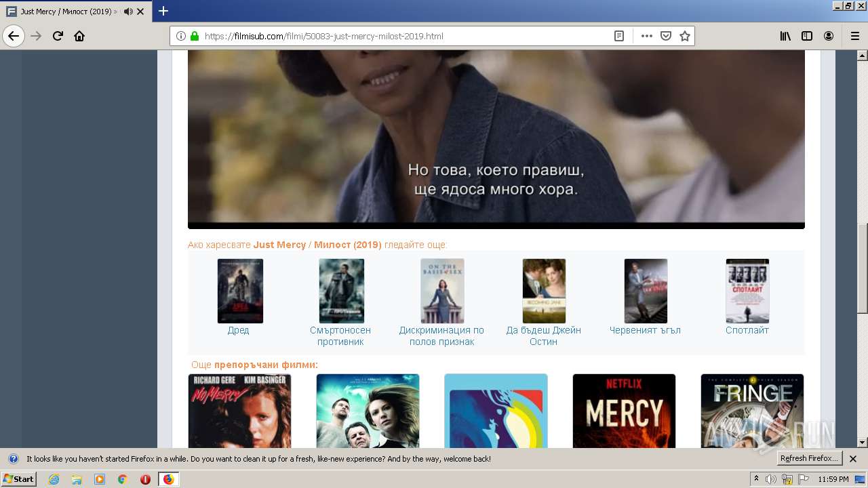Bookmark this page with the star

tap(685, 36)
